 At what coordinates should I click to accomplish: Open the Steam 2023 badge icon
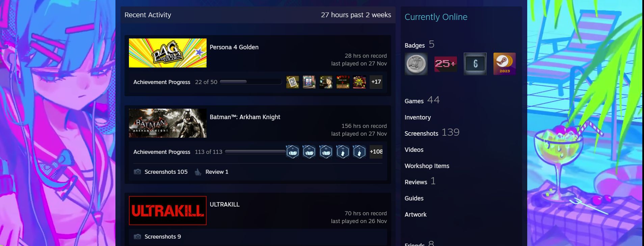tap(504, 64)
